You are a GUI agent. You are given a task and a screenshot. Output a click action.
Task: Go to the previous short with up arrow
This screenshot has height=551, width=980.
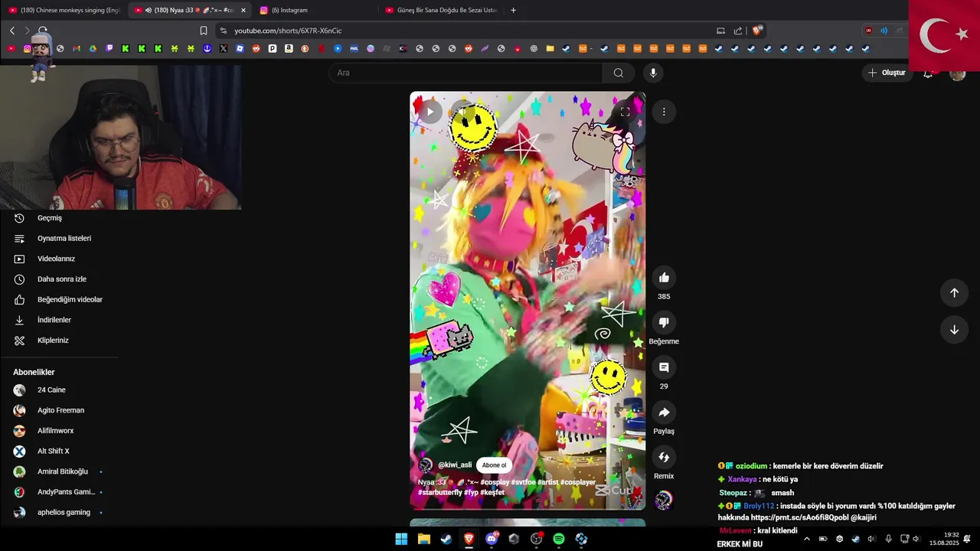point(954,292)
